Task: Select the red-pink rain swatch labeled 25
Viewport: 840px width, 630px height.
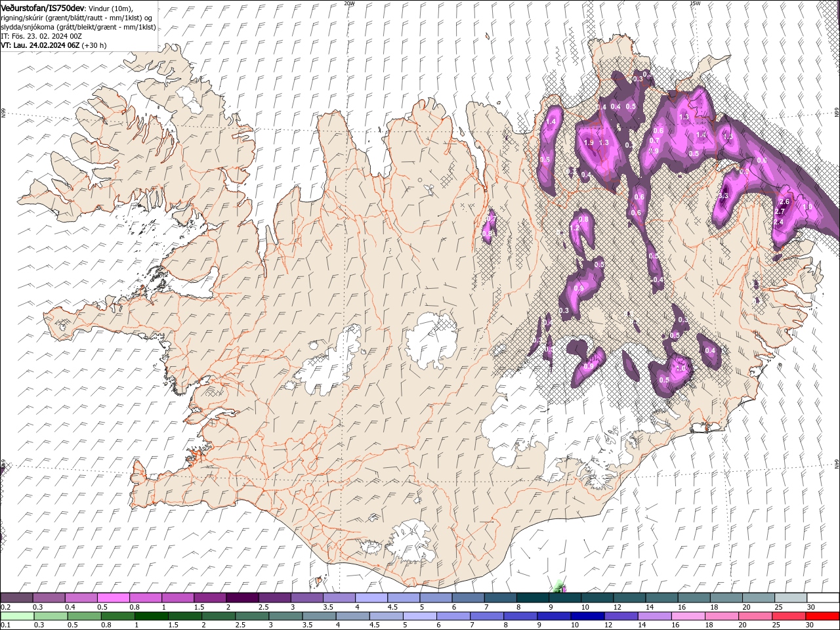Action: pyautogui.click(x=788, y=616)
